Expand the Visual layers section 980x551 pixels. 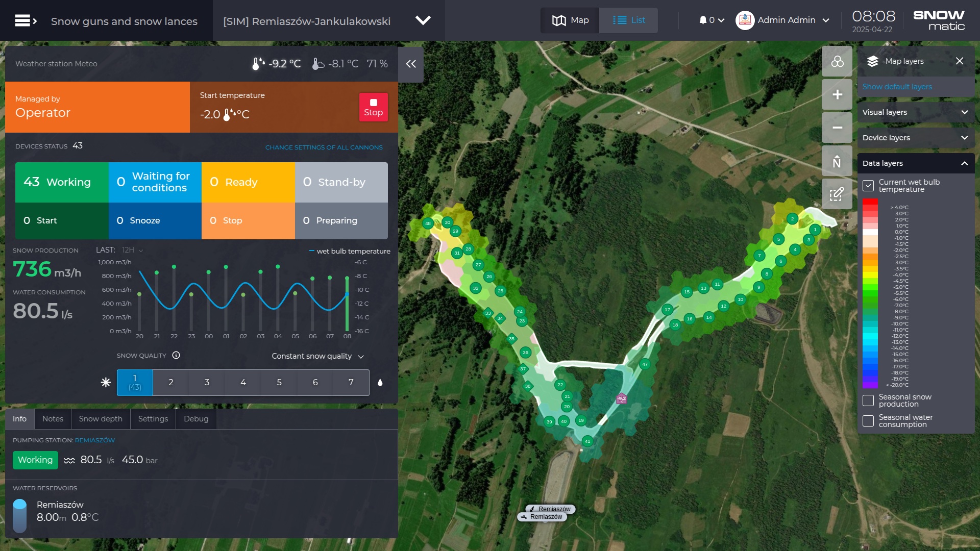(916, 112)
